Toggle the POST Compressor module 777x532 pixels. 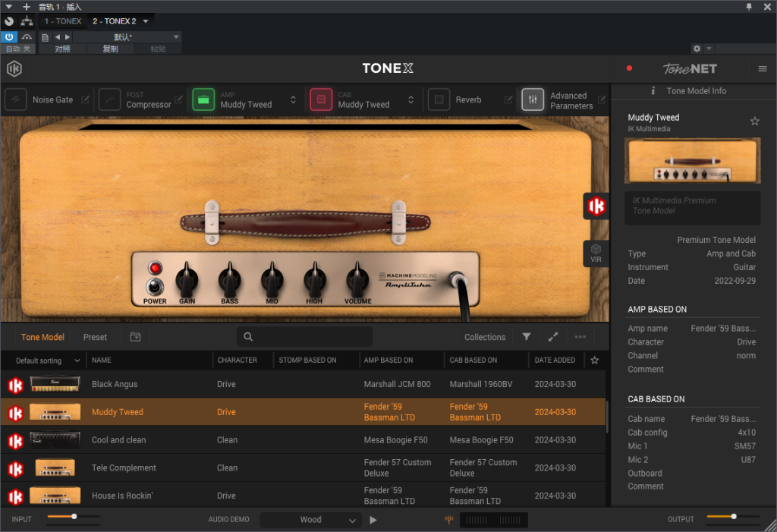tap(109, 99)
